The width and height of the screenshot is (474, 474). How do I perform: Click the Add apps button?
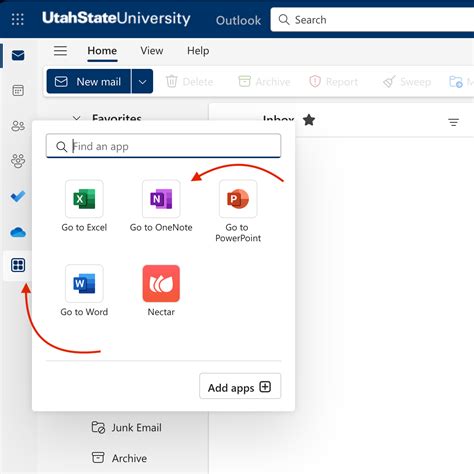tap(240, 387)
